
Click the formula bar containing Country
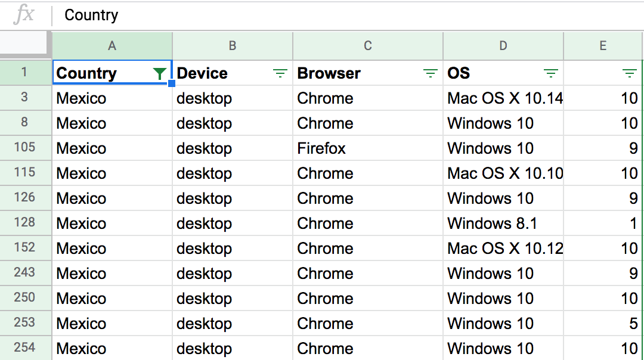[x=346, y=15]
